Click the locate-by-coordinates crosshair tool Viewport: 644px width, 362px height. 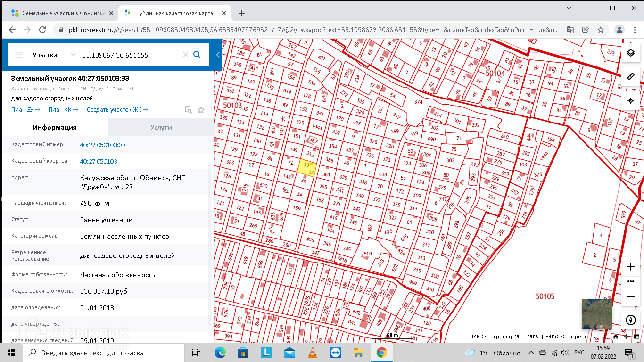click(631, 101)
